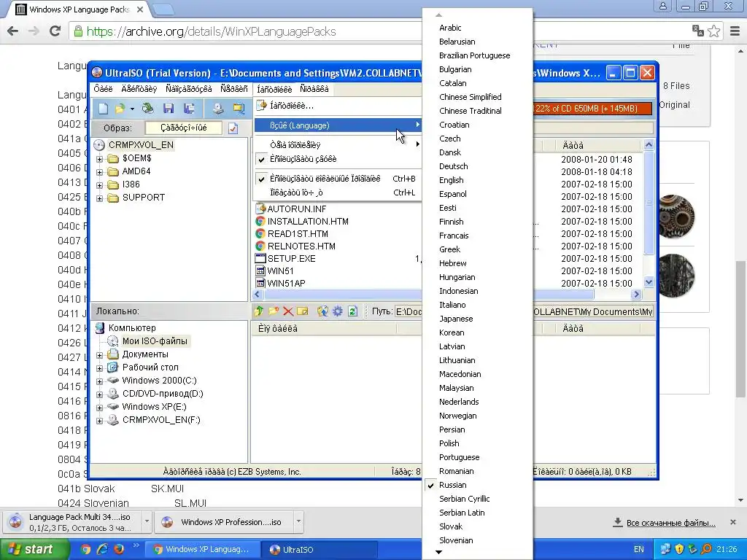747x560 pixels.
Task: Toggle the checked menu option with Ctrl+B
Action: point(338,179)
